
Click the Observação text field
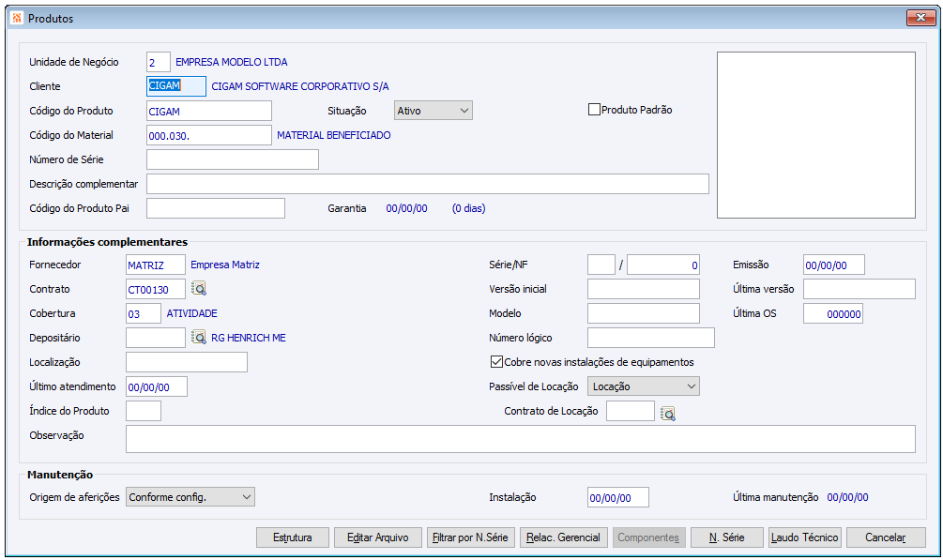point(521,439)
